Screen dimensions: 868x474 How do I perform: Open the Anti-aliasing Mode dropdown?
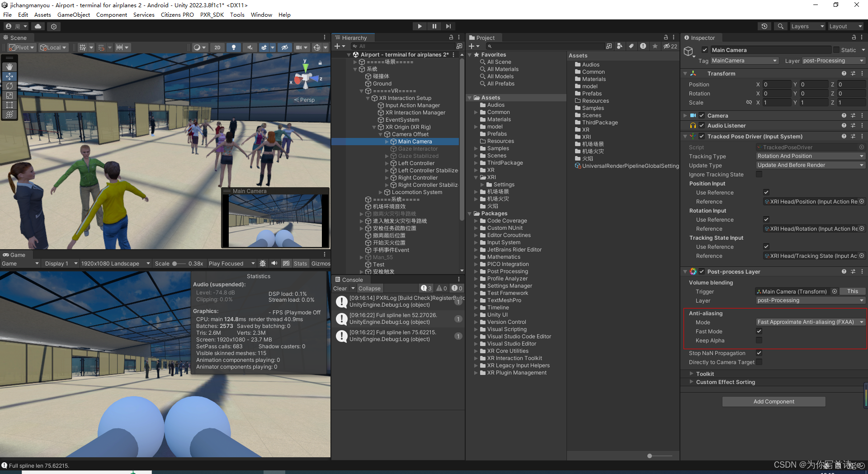(810, 322)
